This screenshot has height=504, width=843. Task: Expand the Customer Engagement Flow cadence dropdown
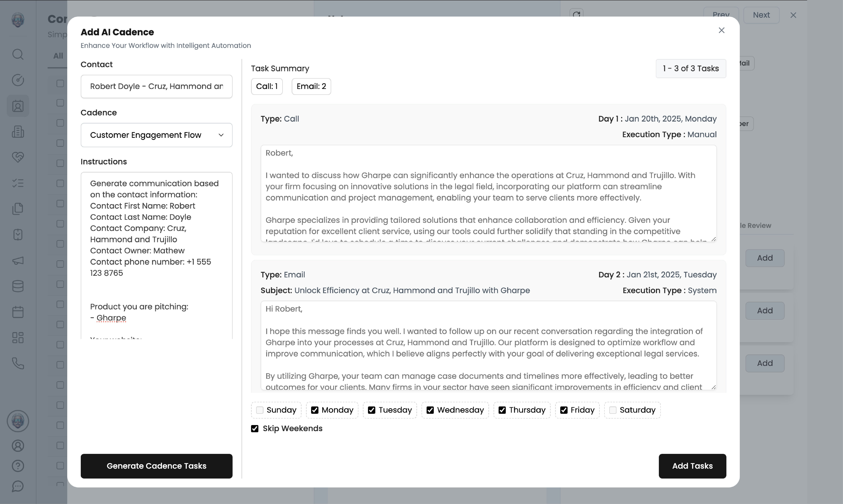156,135
